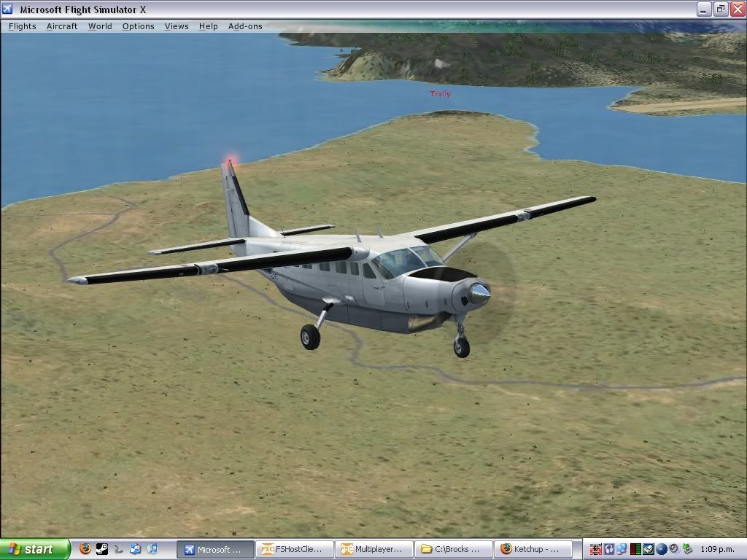747x560 pixels.
Task: Expand the World menu
Action: pos(100,26)
